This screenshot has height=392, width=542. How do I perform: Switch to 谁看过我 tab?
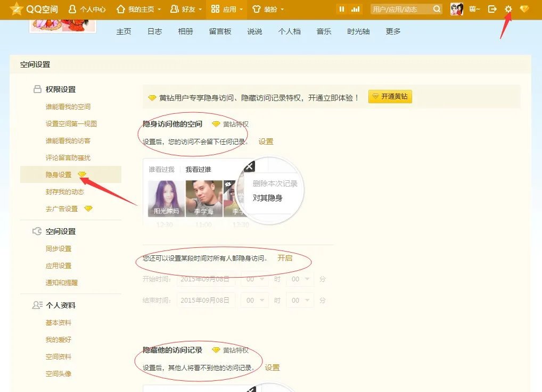[161, 170]
